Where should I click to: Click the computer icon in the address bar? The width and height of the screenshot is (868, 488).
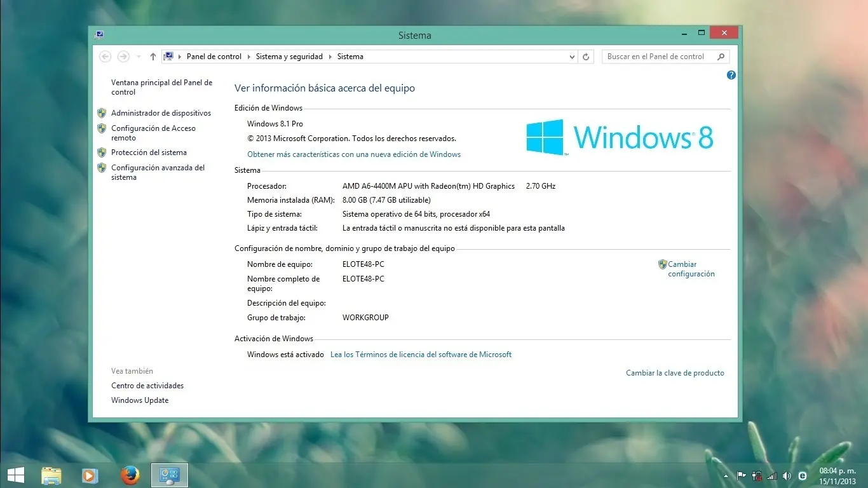click(168, 57)
